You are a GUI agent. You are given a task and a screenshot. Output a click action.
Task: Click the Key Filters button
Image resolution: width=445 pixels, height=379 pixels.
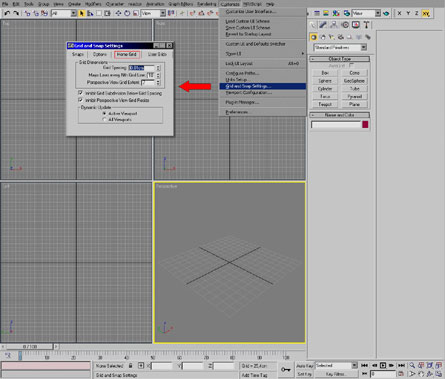point(336,374)
